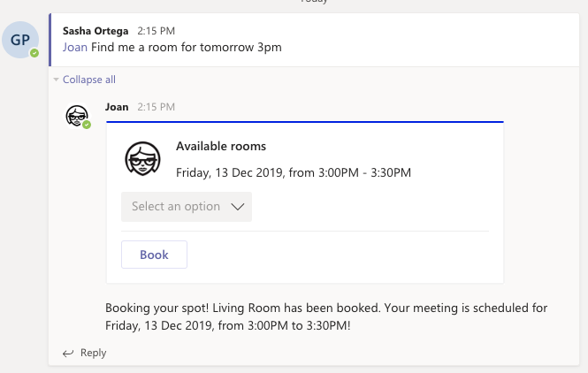
Task: Click the large Joan avatar in card
Action: point(142,158)
